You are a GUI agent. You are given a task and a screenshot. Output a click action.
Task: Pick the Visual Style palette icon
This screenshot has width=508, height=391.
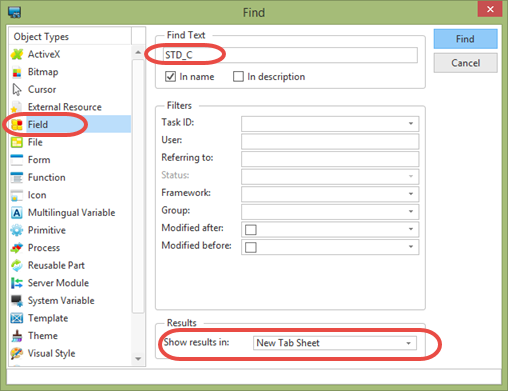point(17,353)
